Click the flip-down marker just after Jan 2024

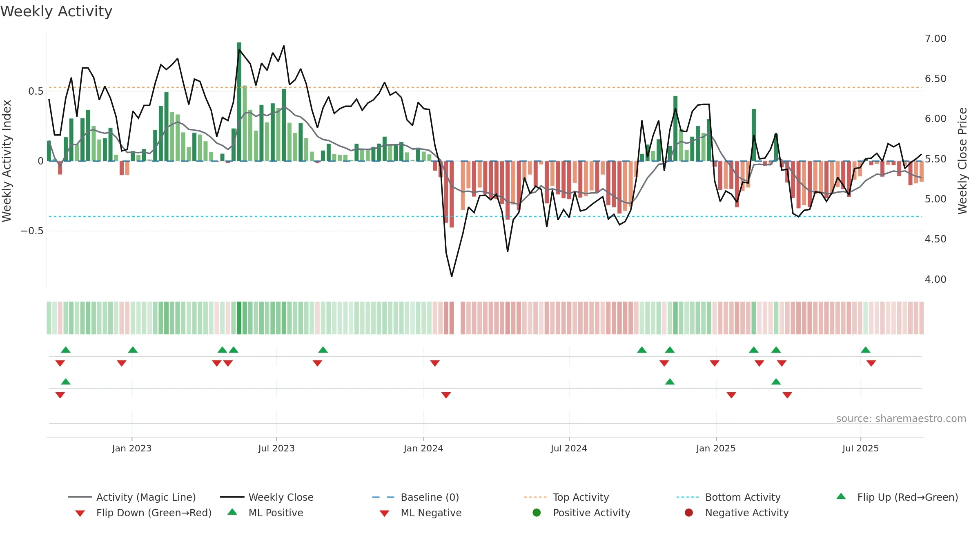coord(435,363)
